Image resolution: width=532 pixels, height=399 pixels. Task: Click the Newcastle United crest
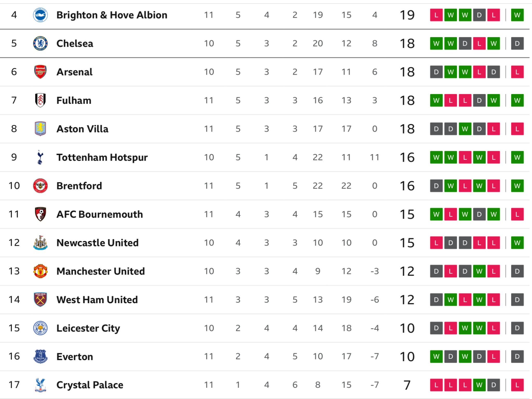[x=40, y=243]
